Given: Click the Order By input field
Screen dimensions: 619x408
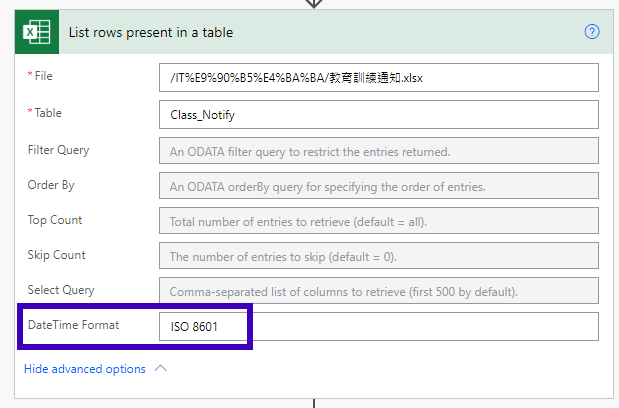Looking at the screenshot, I should 379,186.
